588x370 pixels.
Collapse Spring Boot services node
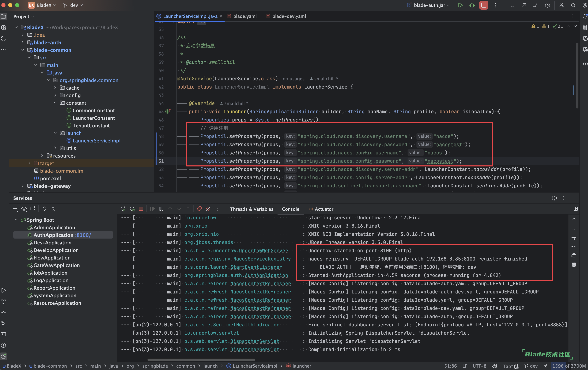[16, 220]
